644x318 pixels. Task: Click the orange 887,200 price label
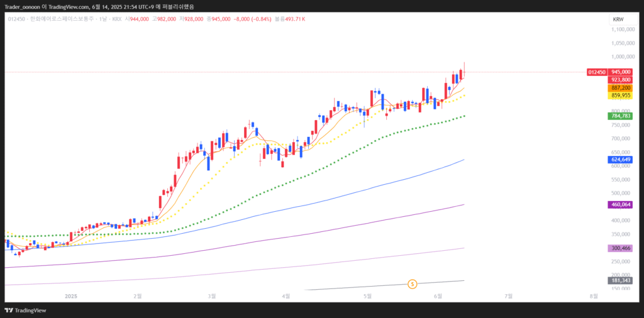point(621,88)
